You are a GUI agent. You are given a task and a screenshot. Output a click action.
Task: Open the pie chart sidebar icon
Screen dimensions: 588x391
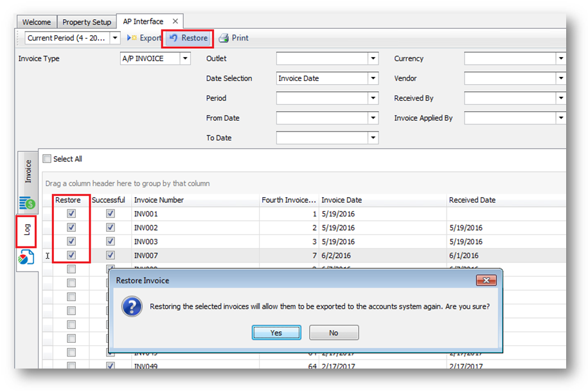pyautogui.click(x=26, y=258)
